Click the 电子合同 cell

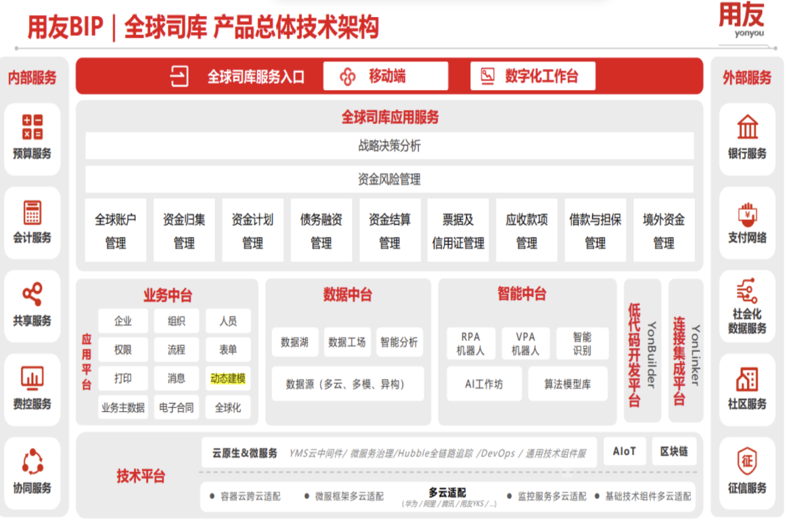(x=176, y=407)
